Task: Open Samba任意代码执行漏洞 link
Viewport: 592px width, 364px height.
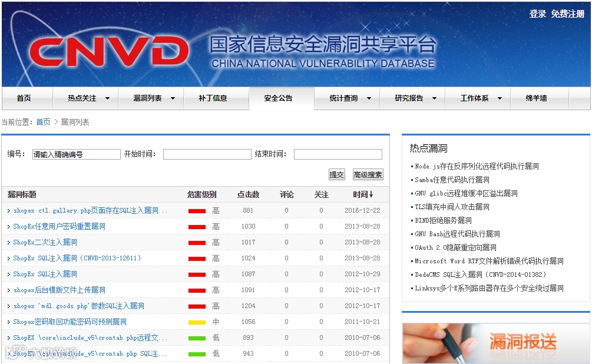Action: click(x=452, y=180)
